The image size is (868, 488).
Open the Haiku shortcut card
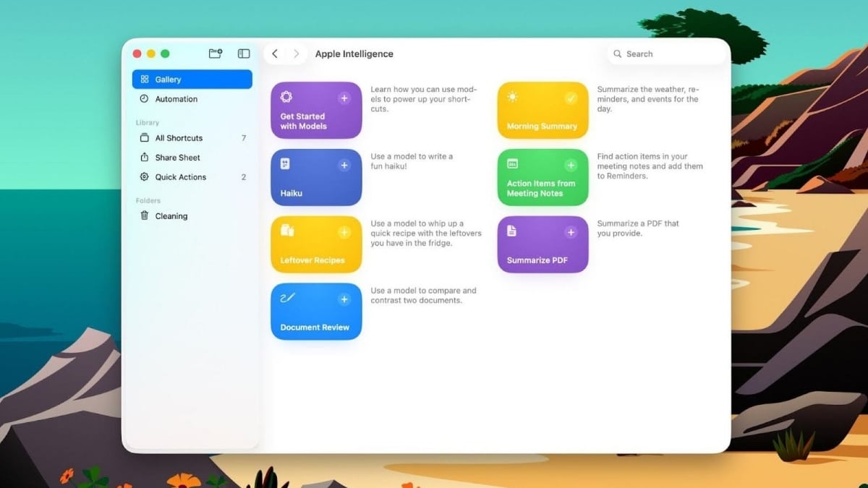pos(316,177)
